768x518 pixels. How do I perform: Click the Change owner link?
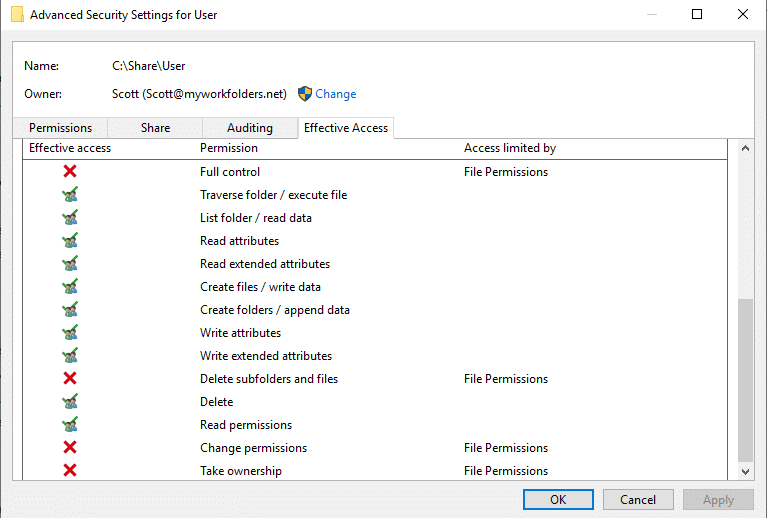[x=335, y=94]
